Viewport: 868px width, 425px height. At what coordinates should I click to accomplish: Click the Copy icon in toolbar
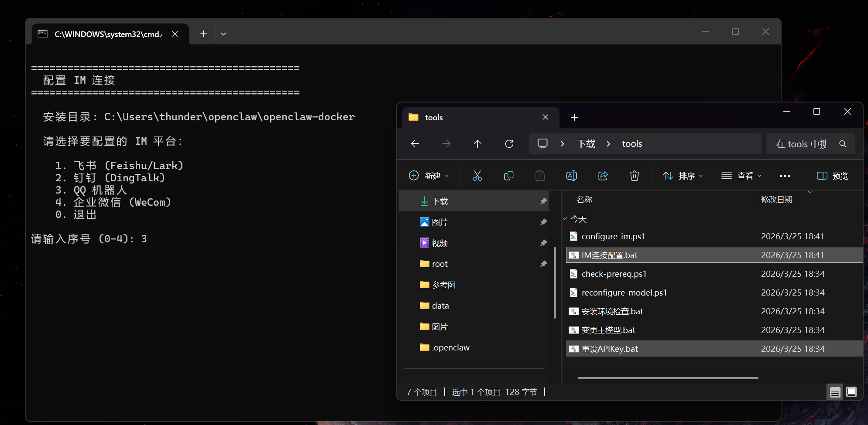pyautogui.click(x=508, y=176)
